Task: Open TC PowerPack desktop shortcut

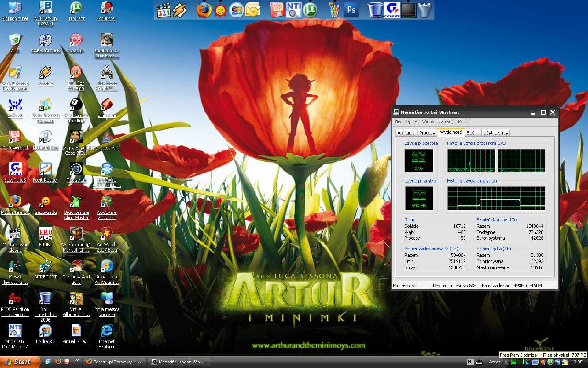Action: [15, 140]
